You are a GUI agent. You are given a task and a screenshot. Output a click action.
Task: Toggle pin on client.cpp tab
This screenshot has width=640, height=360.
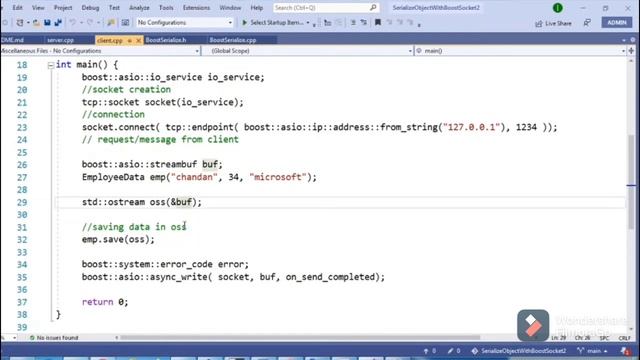pyautogui.click(x=129, y=40)
